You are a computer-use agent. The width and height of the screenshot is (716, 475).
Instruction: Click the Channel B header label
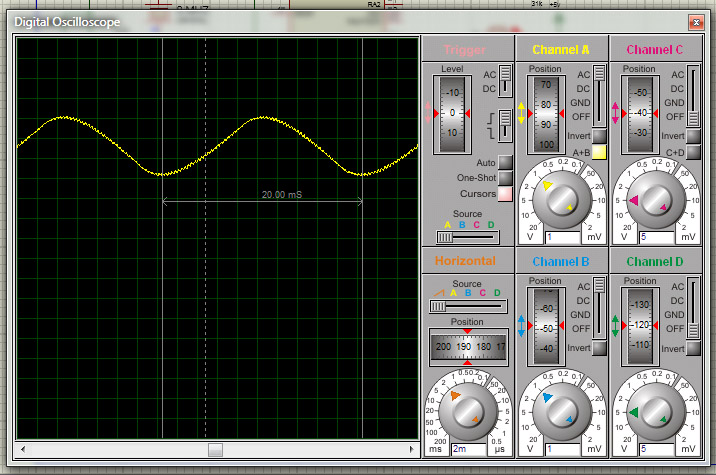[561, 262]
